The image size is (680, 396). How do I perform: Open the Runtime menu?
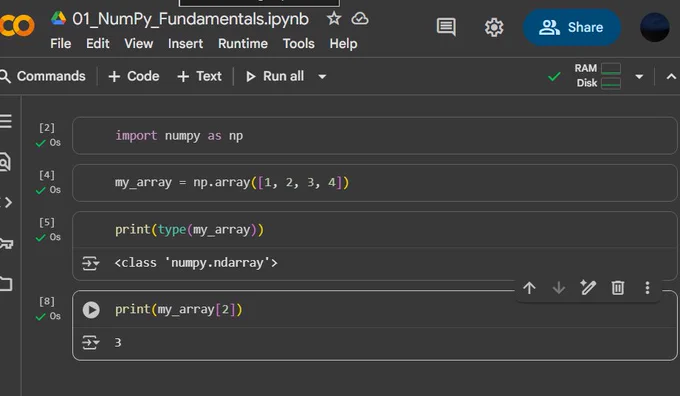(243, 44)
